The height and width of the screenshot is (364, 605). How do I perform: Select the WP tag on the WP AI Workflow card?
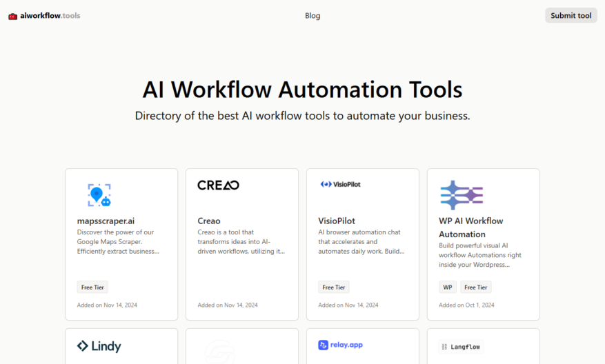coord(448,287)
